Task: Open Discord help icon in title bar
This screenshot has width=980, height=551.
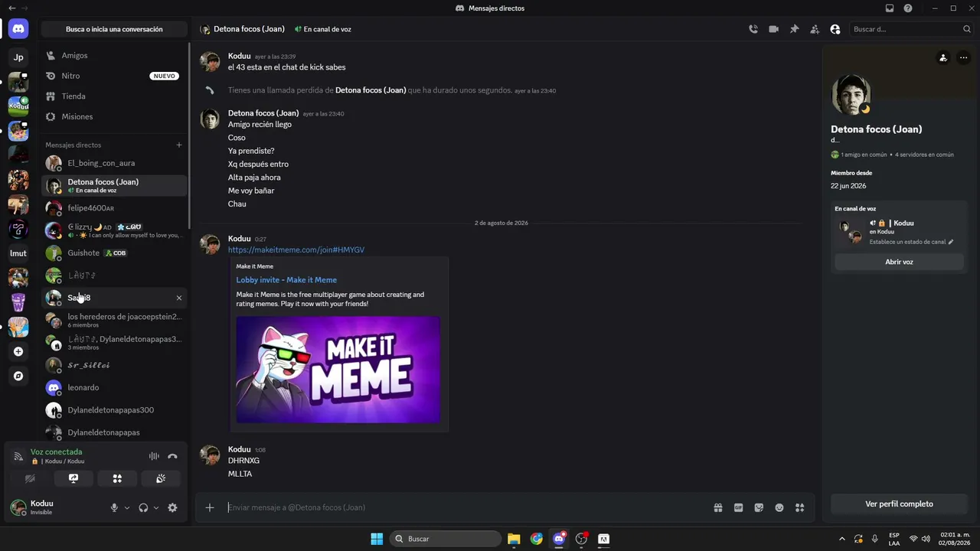Action: click(908, 8)
